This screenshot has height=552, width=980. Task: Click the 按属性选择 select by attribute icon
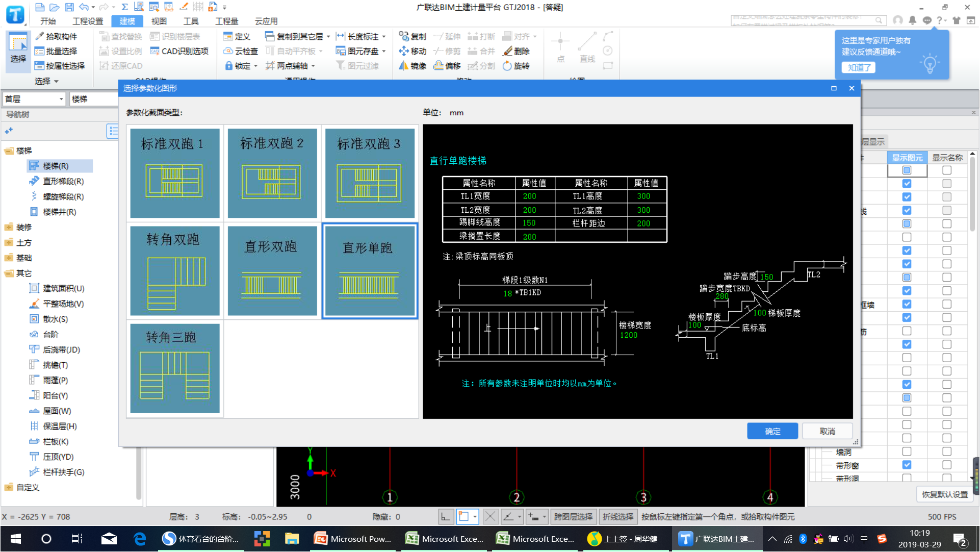click(x=39, y=66)
